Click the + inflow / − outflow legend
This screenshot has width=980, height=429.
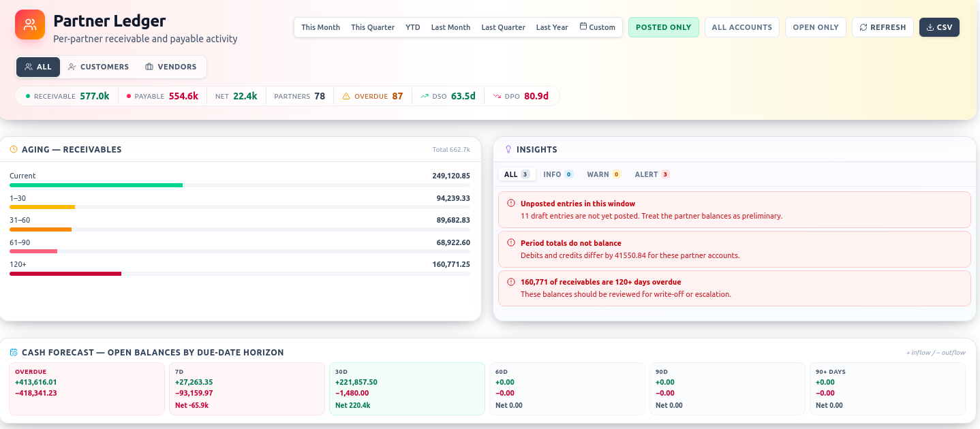pyautogui.click(x=936, y=353)
